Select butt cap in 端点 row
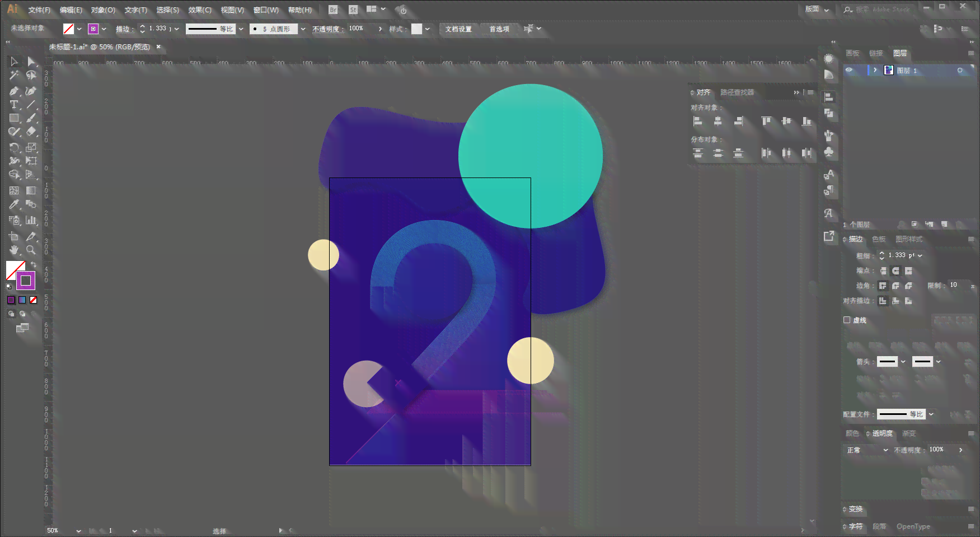The height and width of the screenshot is (537, 980). point(883,270)
